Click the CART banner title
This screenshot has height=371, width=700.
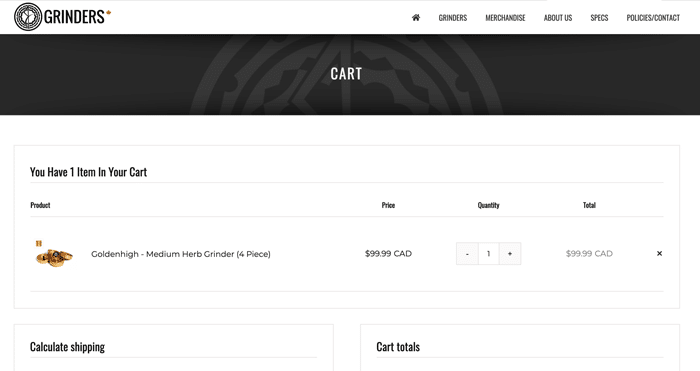point(346,74)
